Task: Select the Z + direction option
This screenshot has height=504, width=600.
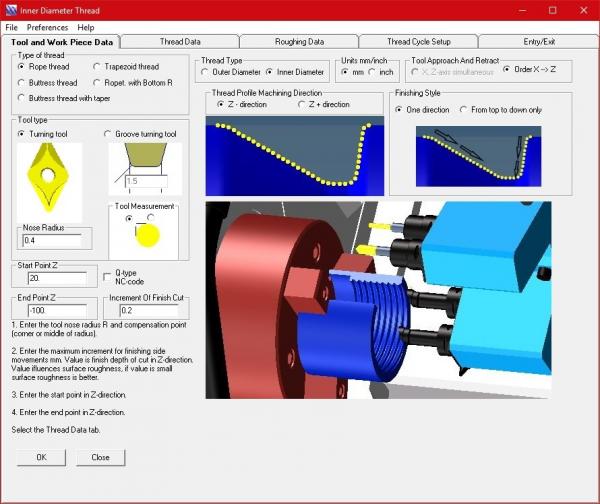Action: 303,105
